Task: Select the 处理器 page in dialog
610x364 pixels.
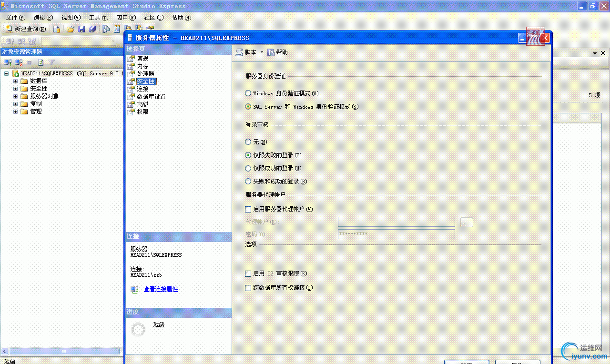Action: point(145,74)
